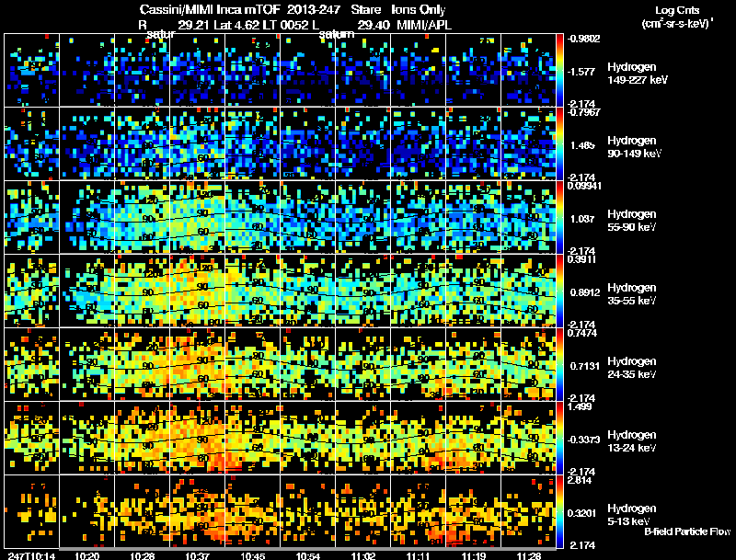Click the '247T10:14' time axis label

point(31,555)
